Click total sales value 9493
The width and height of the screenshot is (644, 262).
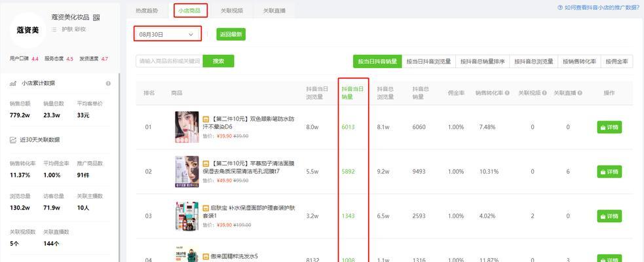(419, 172)
